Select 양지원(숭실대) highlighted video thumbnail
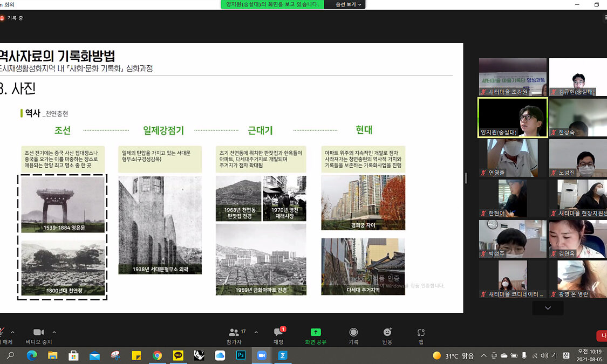 pos(513,118)
